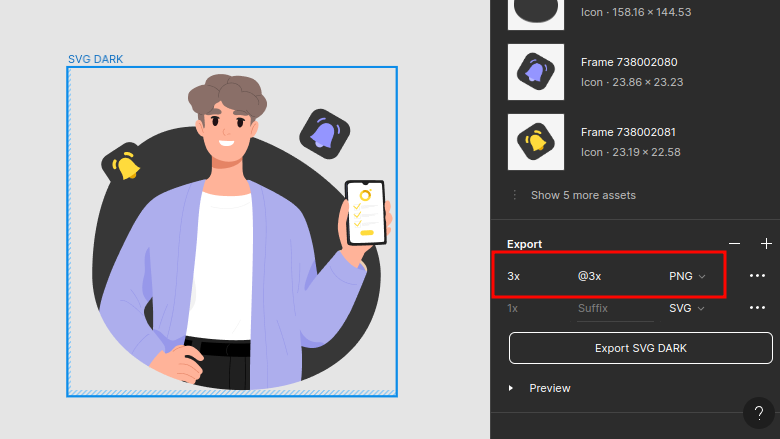780x439 pixels.
Task: Remove export setting with the minus icon
Action: coord(735,243)
